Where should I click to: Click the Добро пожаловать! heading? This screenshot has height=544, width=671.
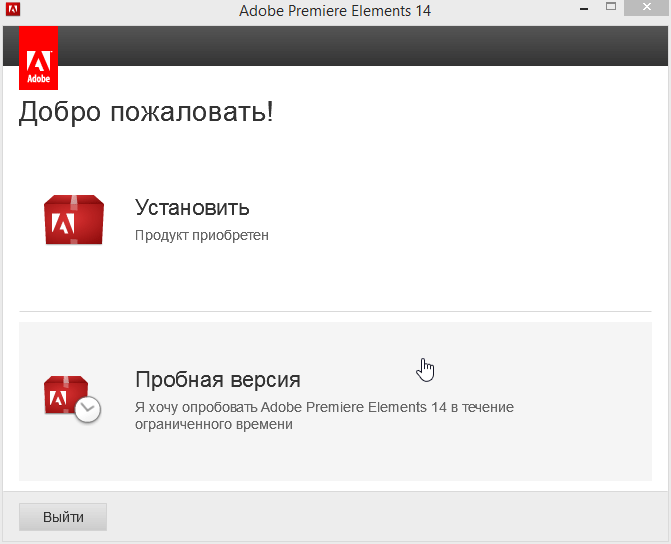click(x=146, y=112)
